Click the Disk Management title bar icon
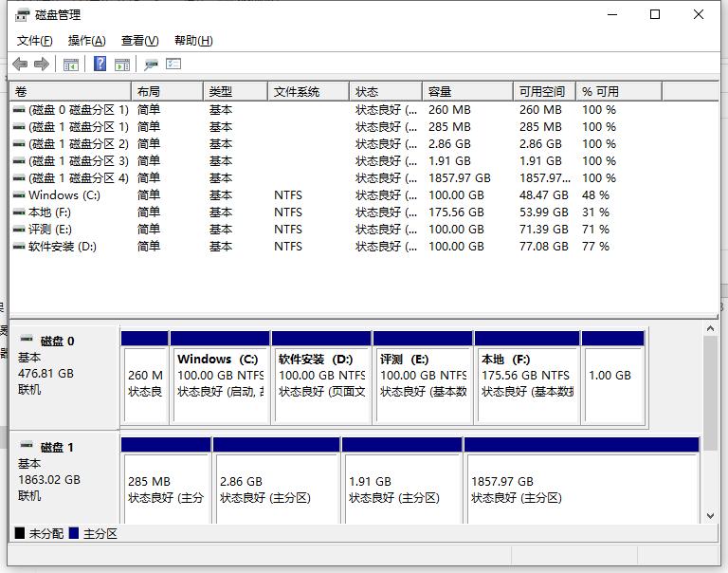Image resolution: width=728 pixels, height=573 pixels. (x=22, y=15)
